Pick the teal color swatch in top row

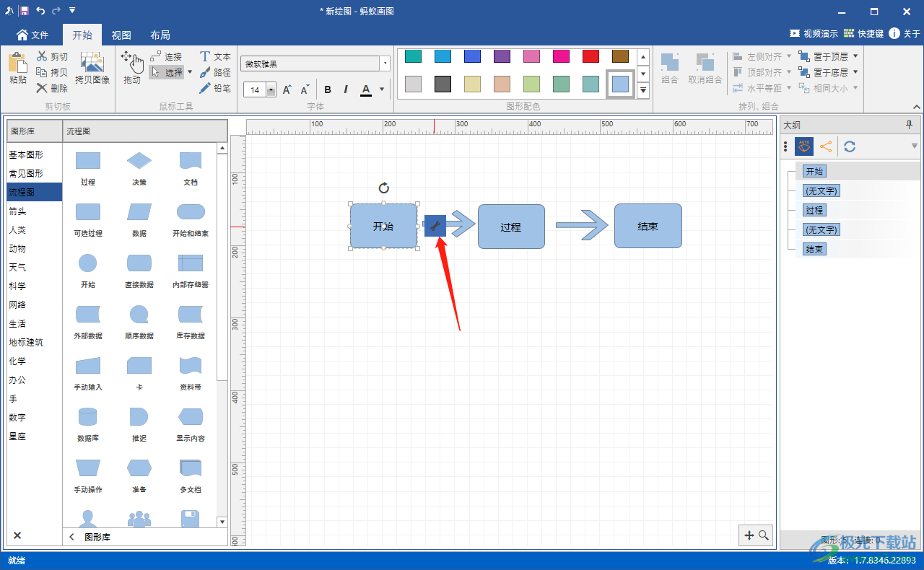click(413, 56)
